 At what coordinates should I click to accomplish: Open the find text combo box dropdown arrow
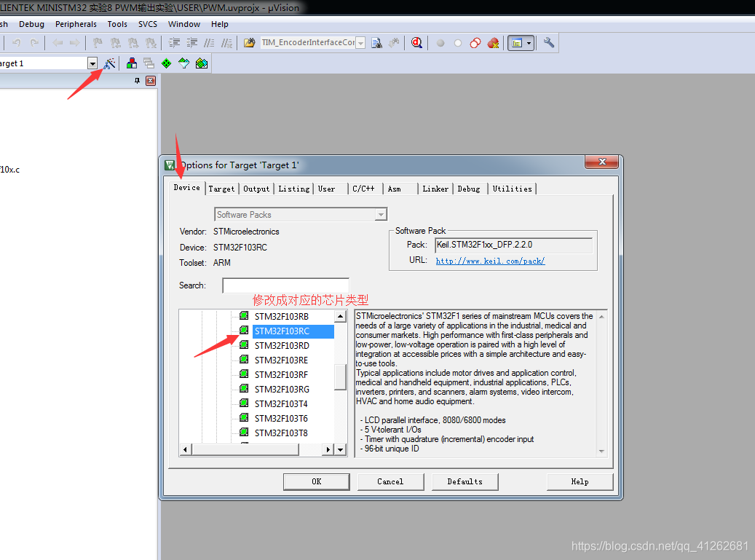point(360,43)
